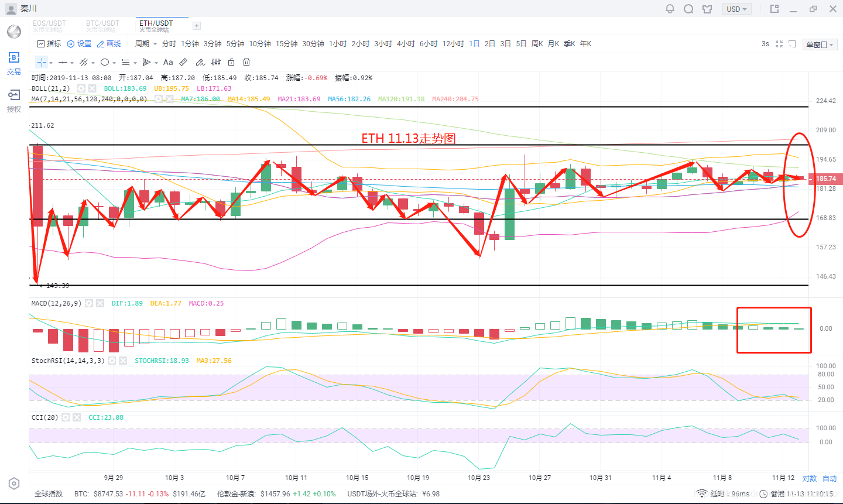Click the 3s refresh interval

click(x=765, y=44)
